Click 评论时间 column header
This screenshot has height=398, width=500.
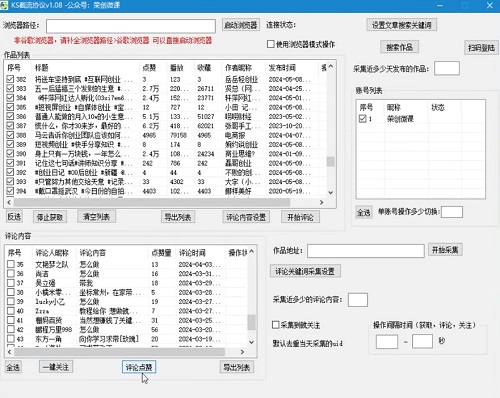[x=201, y=253]
